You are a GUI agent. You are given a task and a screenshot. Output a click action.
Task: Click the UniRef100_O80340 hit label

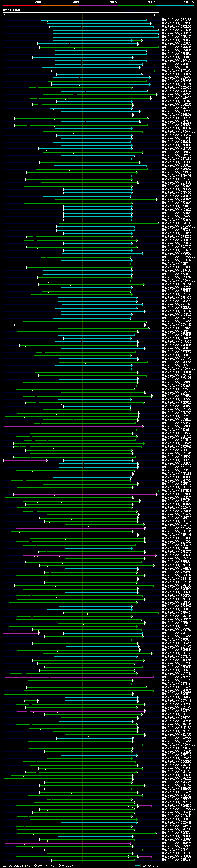coord(177,101)
